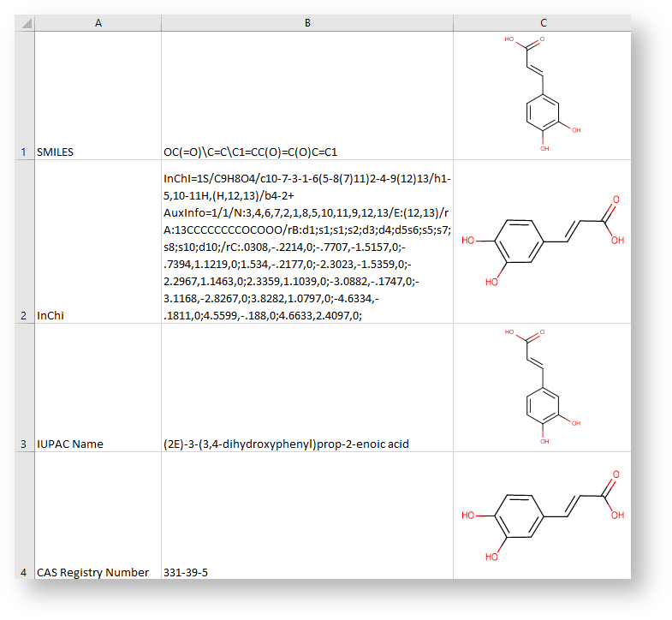672x620 pixels.
Task: Select column C header
Action: [541, 23]
